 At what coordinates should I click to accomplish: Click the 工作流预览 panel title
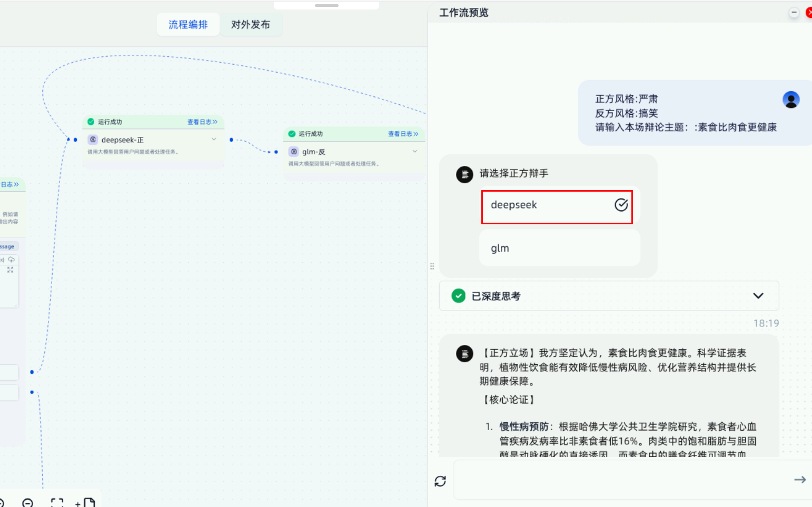(464, 13)
